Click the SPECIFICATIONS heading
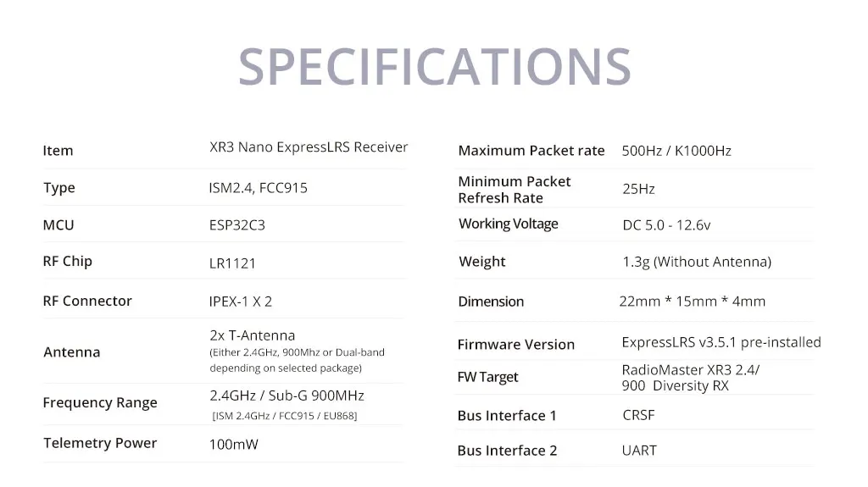 435,67
